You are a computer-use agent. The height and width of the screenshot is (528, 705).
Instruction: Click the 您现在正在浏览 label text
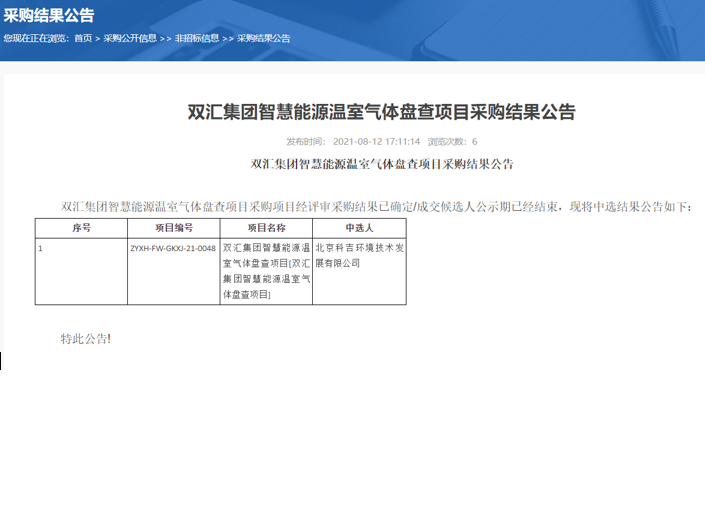tap(37, 39)
